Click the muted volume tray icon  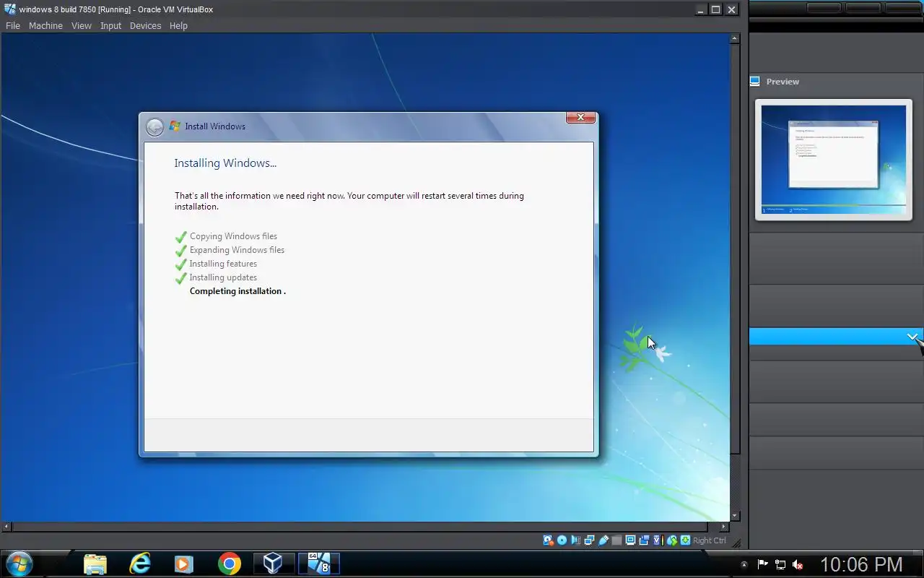798,564
